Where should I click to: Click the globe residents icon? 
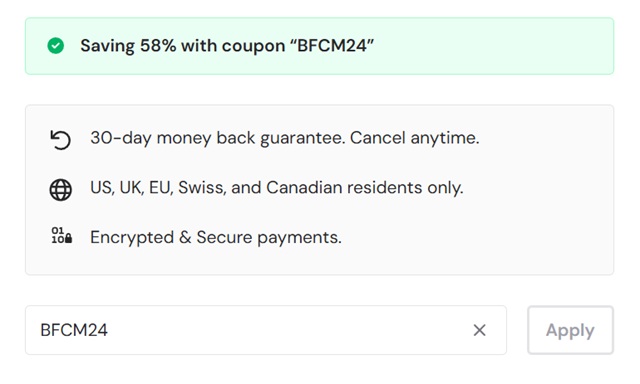pyautogui.click(x=60, y=190)
